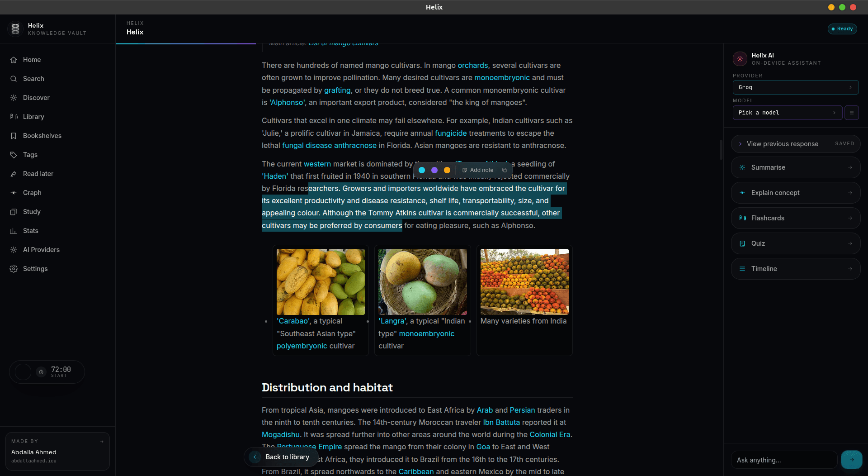
Task: Click the back chevron beside Back to library
Action: 255,457
